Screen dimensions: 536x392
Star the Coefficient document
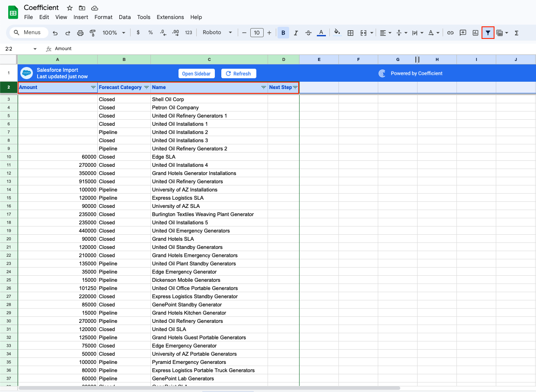70,8
